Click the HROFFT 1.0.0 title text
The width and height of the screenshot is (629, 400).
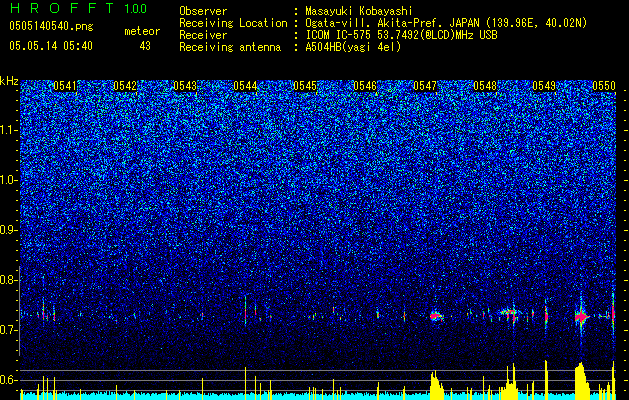[78, 8]
